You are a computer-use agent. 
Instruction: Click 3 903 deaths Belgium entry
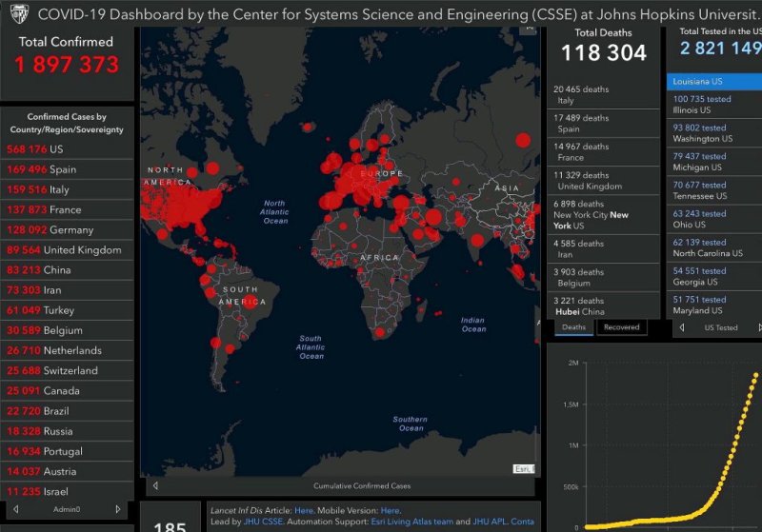[x=604, y=278]
